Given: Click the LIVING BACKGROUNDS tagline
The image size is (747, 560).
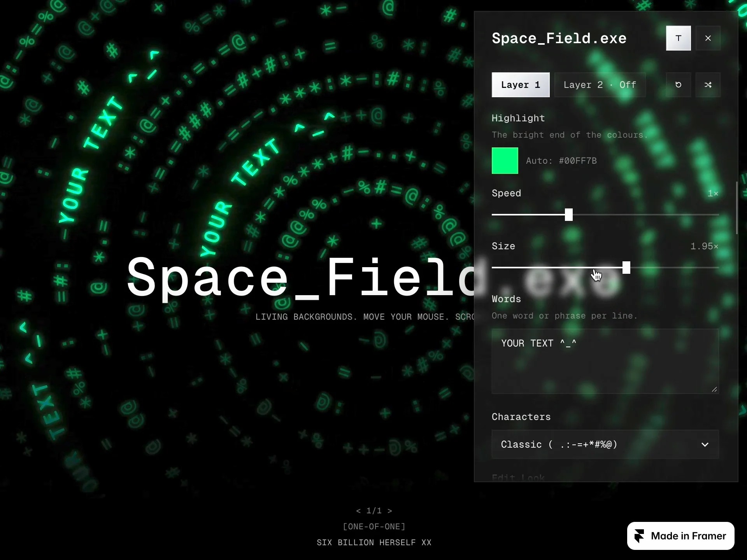Looking at the screenshot, I should coord(365,317).
